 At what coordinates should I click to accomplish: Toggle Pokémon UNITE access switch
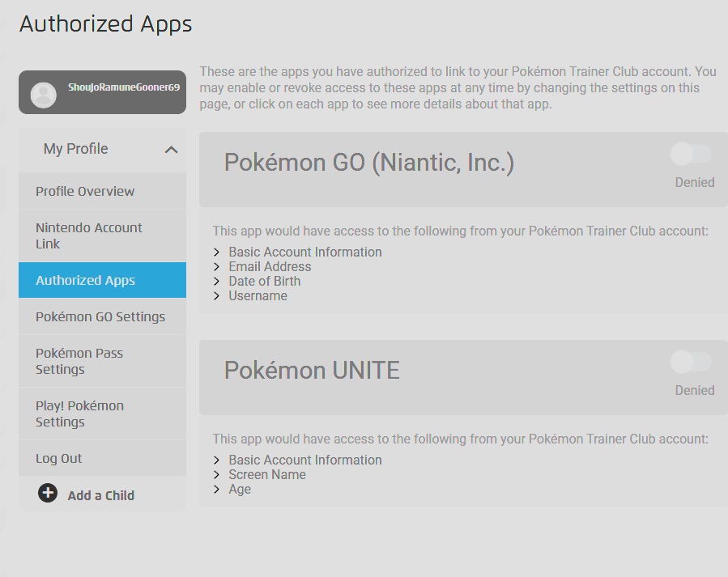[692, 361]
